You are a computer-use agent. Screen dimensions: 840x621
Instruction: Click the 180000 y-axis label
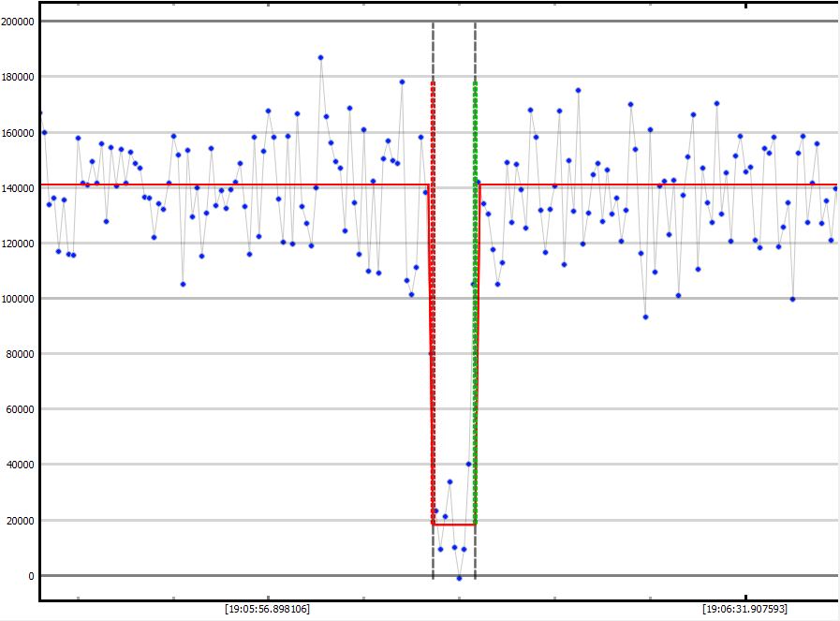19,77
